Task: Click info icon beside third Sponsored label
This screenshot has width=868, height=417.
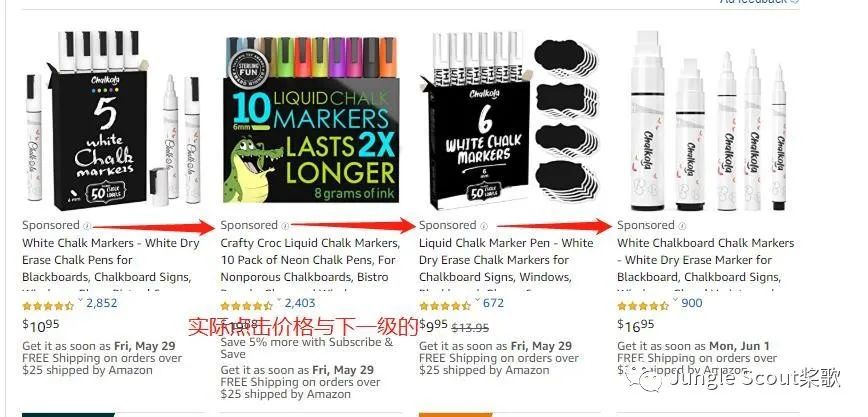Action: [484, 226]
